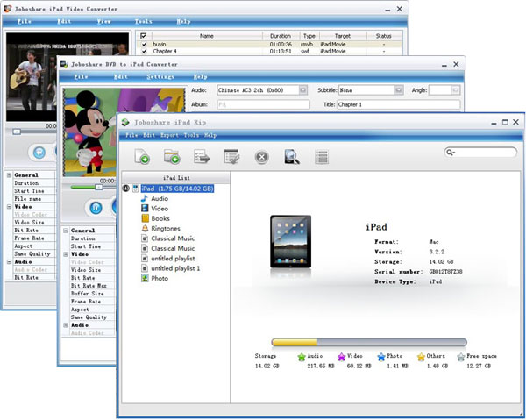Click the gray delete X icon in iPad Rip toolbar

click(x=261, y=157)
